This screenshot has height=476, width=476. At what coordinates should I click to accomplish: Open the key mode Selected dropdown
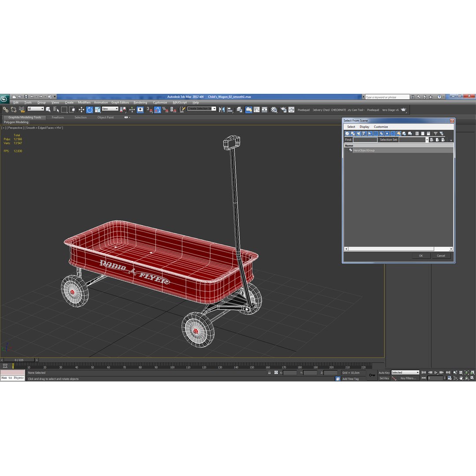pyautogui.click(x=405, y=372)
